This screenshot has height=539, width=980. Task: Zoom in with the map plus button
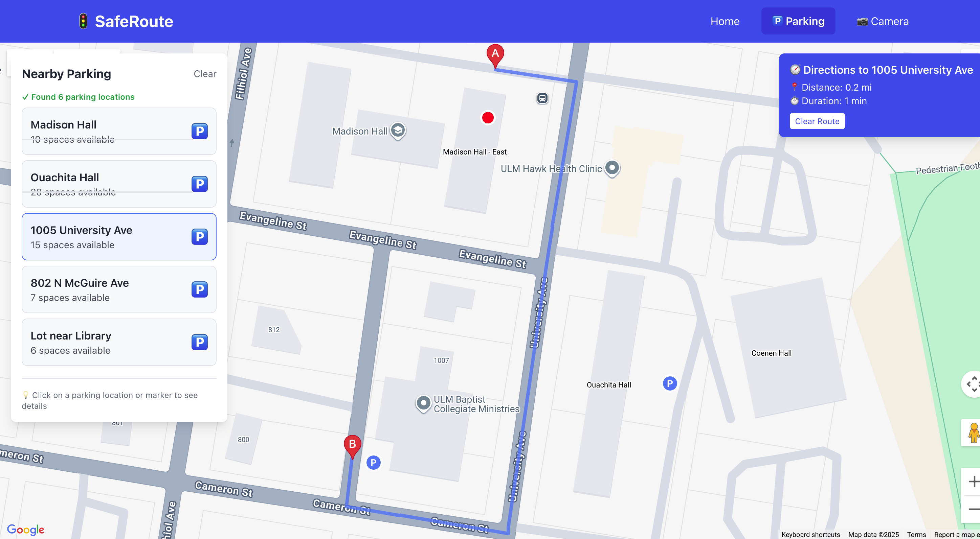click(x=973, y=482)
